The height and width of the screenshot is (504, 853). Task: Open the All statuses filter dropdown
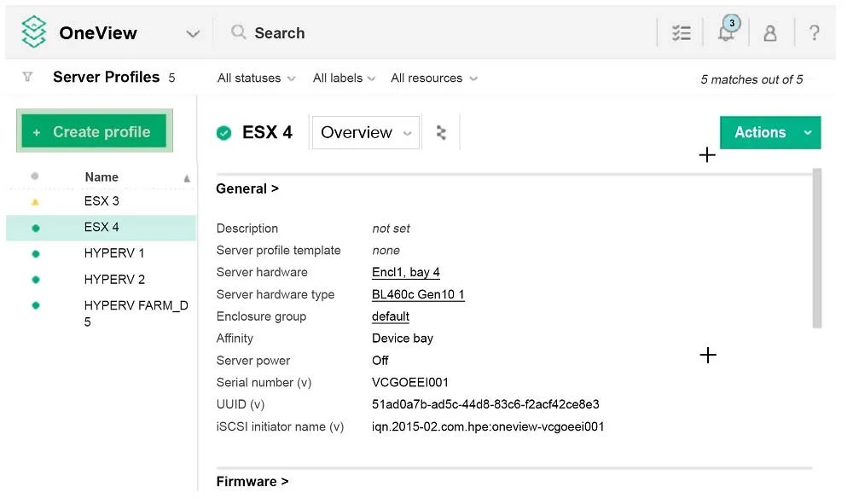pos(256,78)
